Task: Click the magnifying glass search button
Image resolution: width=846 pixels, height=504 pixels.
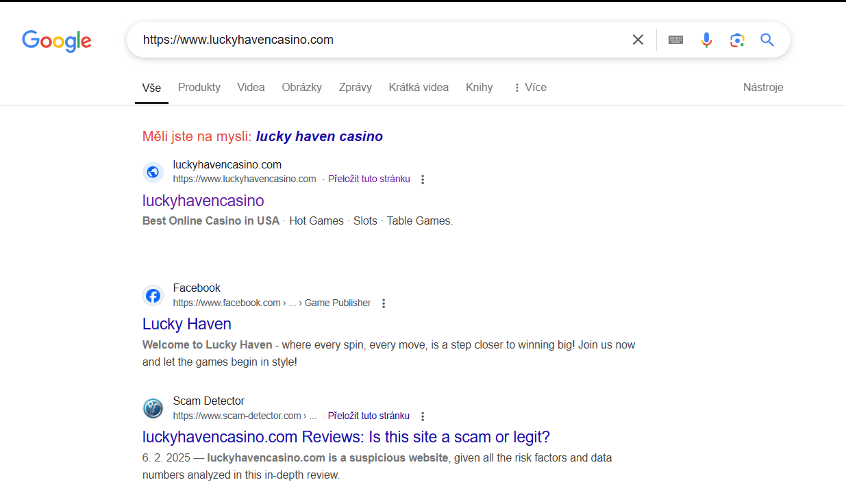Action: (767, 40)
